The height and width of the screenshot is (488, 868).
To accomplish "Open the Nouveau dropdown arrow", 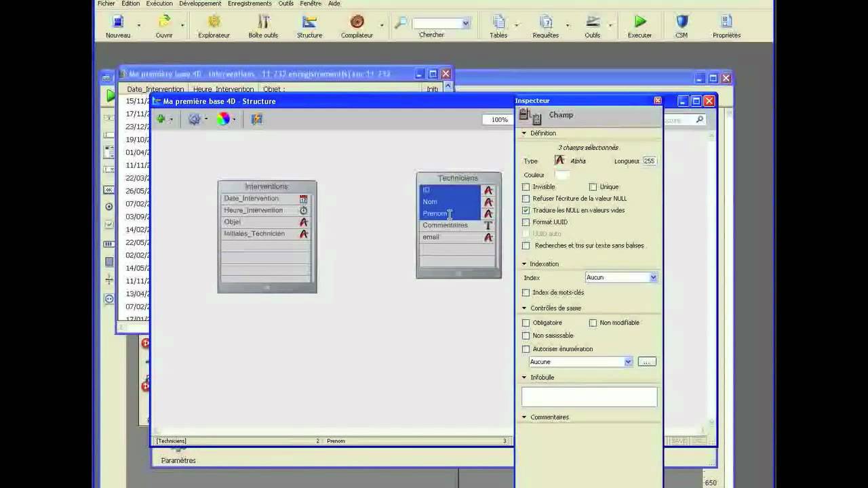I will (x=139, y=26).
